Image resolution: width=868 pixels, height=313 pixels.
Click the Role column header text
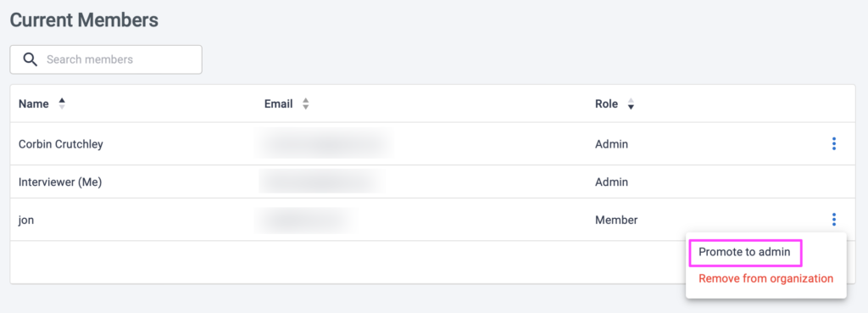(607, 103)
